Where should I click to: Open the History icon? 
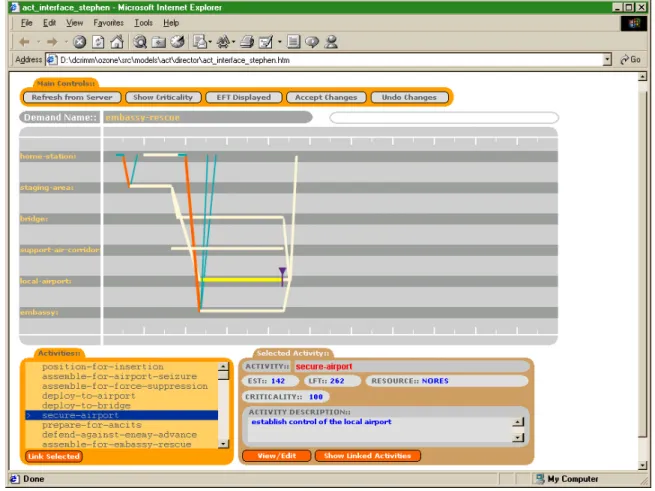[178, 42]
